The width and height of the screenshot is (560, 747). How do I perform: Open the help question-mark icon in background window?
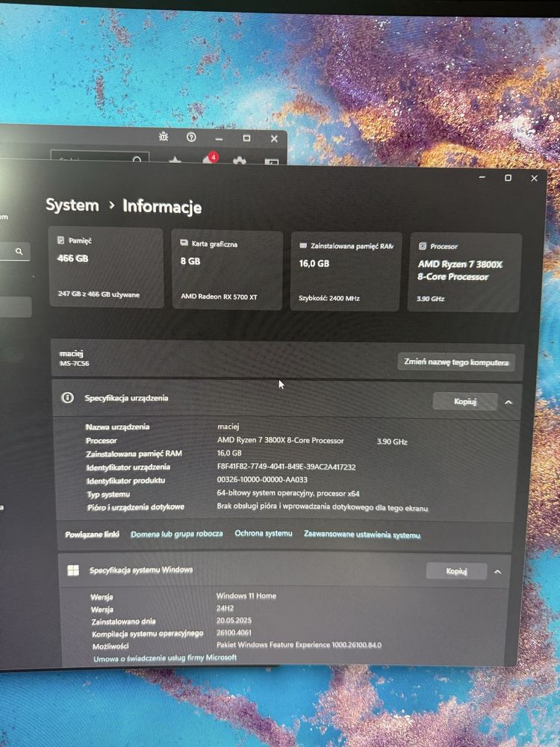tap(191, 137)
